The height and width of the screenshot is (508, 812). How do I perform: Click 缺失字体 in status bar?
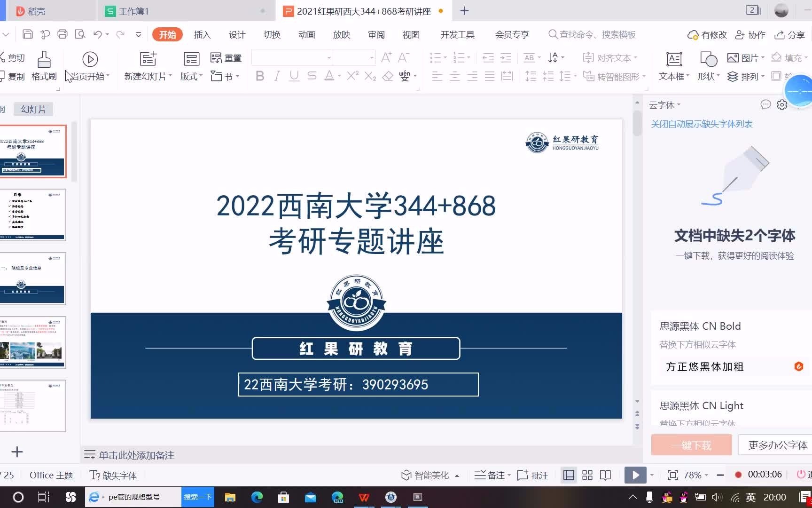[113, 475]
